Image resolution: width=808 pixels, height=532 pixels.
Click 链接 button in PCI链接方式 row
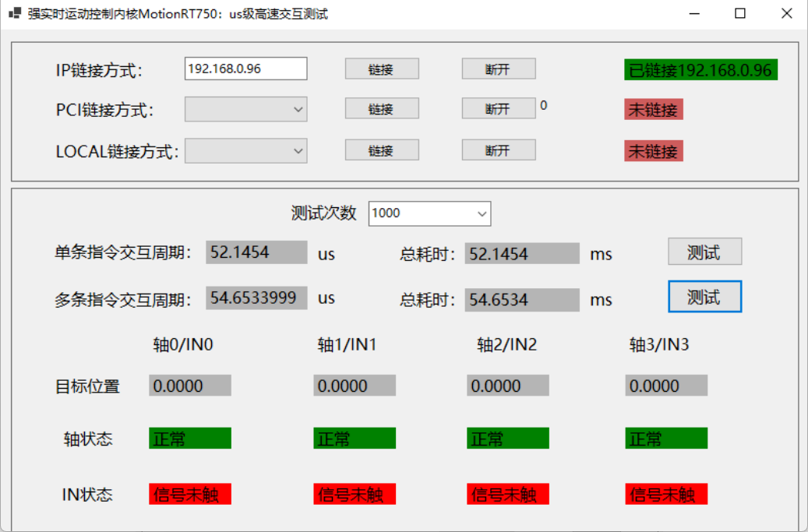[x=382, y=109]
